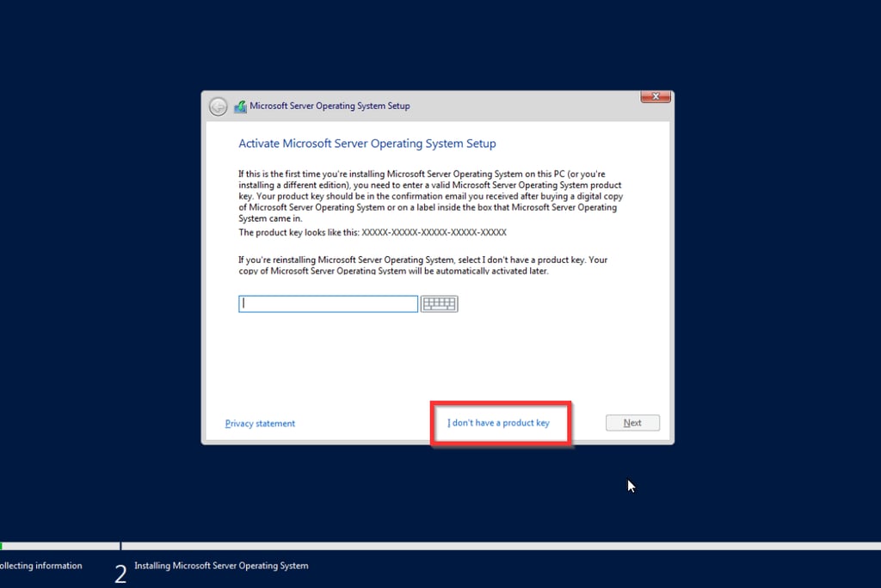Click the "Activate Microsoft Server Operating System Setup" heading
This screenshot has width=881, height=588.
click(367, 144)
